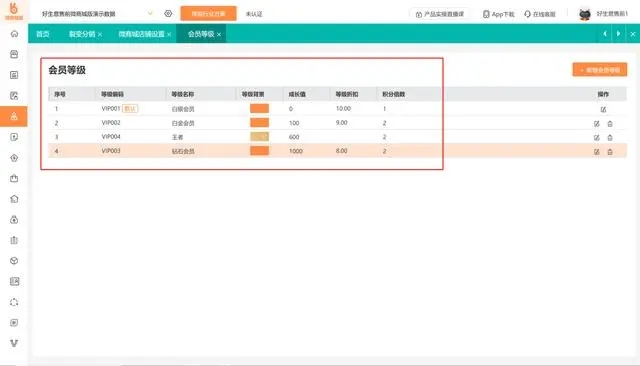
Task: Open the App download link
Action: pyautogui.click(x=498, y=14)
